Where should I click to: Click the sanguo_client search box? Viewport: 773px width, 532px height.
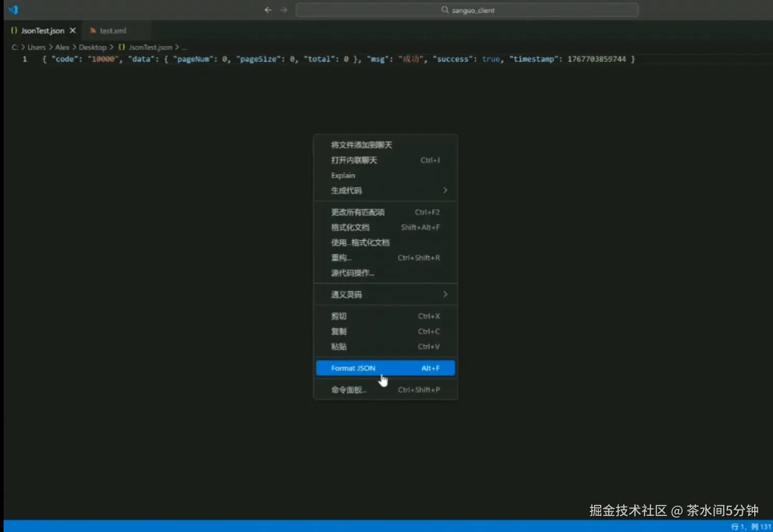pos(467,10)
